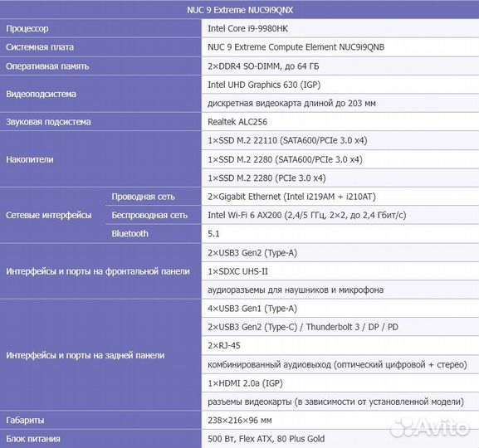Click 'разъемы видеокарты' cell
This screenshot has width=479, height=448.
pyautogui.click(x=340, y=402)
